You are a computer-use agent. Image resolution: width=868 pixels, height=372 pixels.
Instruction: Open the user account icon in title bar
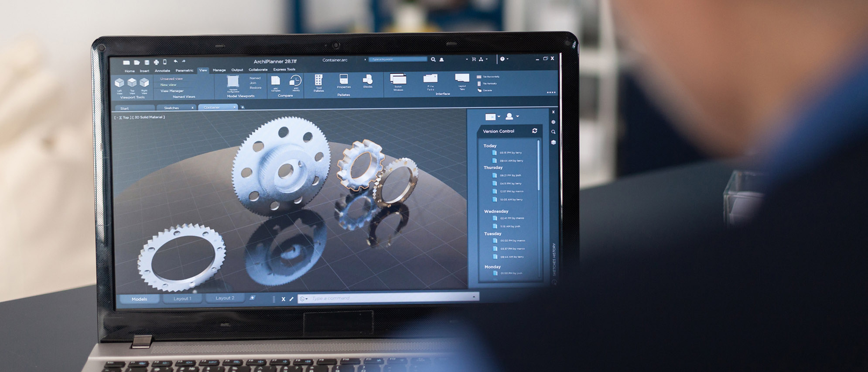[x=441, y=59]
